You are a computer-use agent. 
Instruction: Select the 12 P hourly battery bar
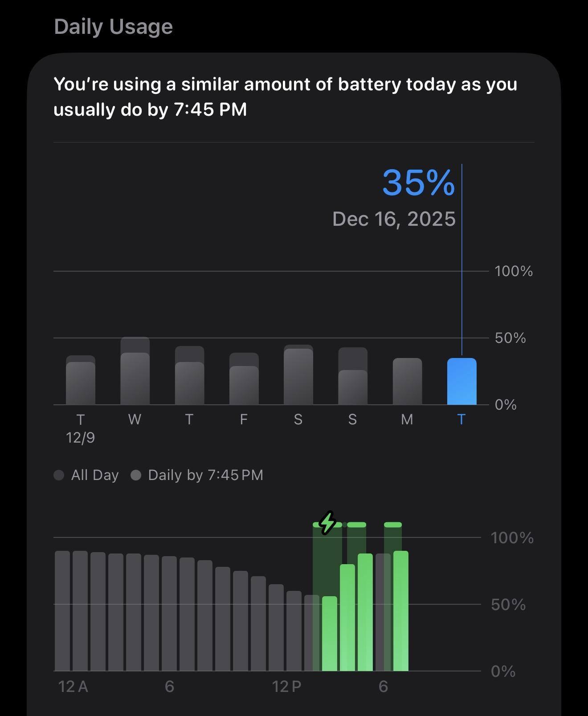[x=276, y=627]
